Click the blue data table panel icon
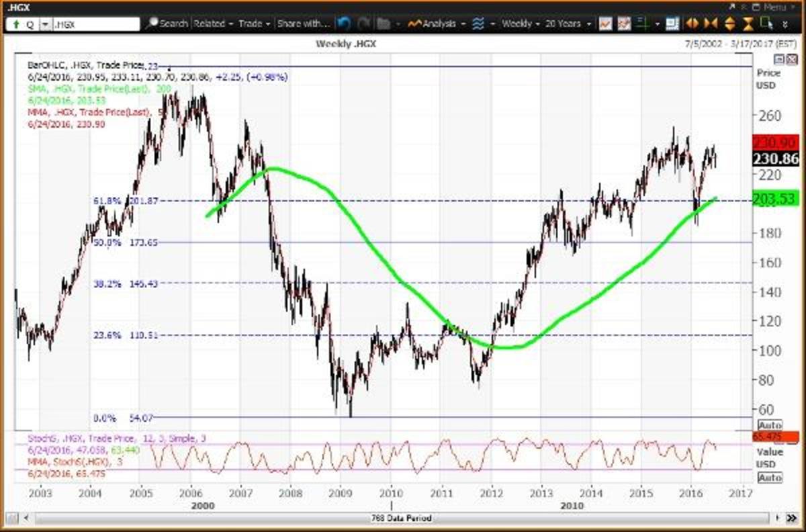 (672, 24)
